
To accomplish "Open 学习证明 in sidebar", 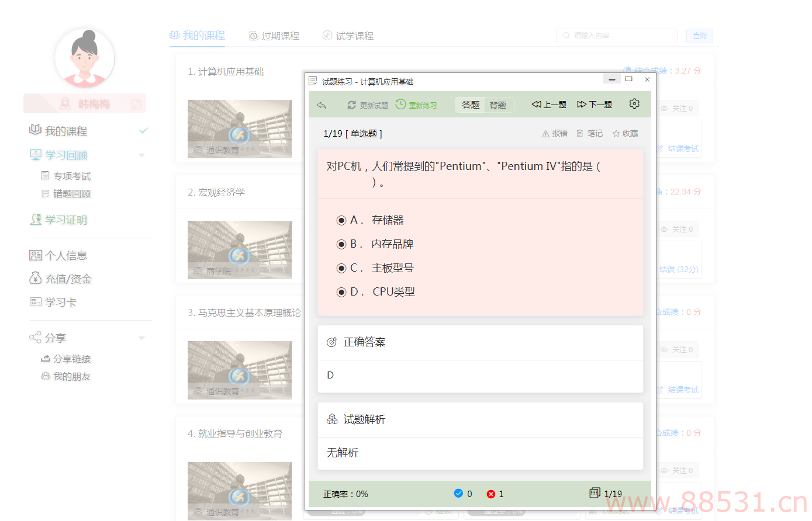I will coord(58,220).
